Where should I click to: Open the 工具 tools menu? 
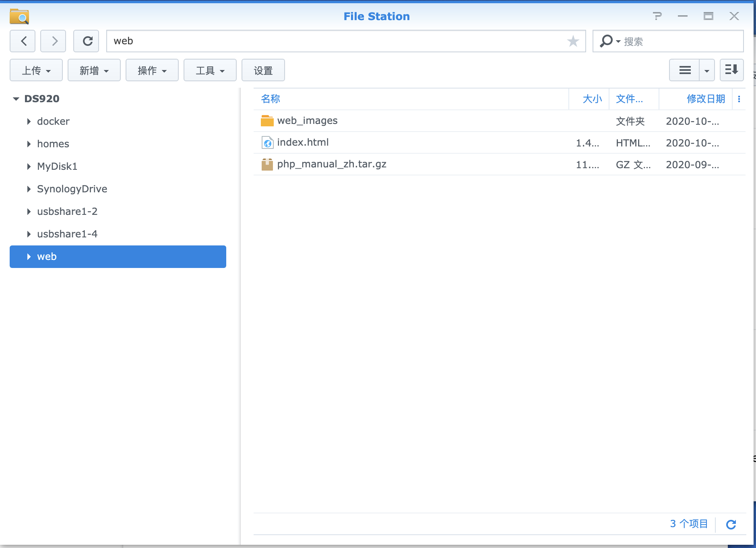coord(210,70)
